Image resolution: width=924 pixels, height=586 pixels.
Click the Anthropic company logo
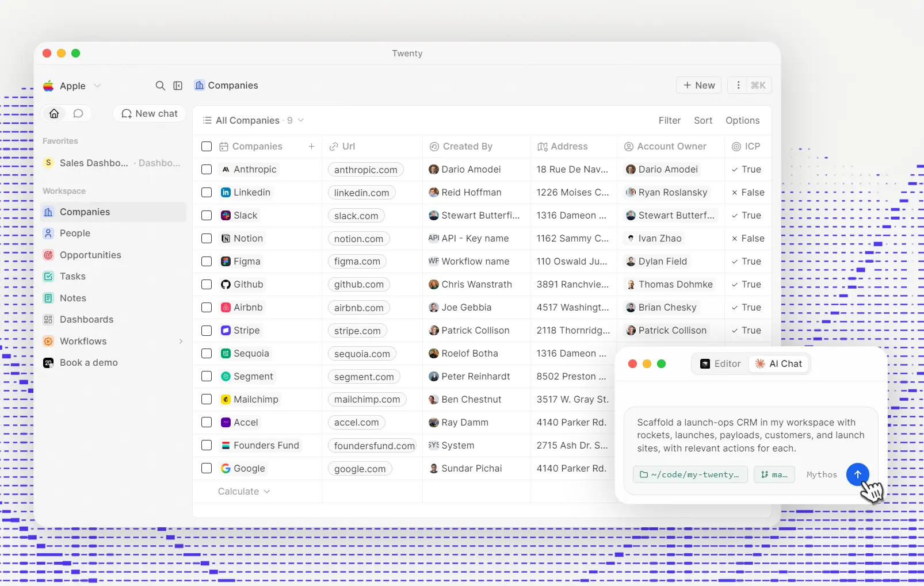coord(226,170)
